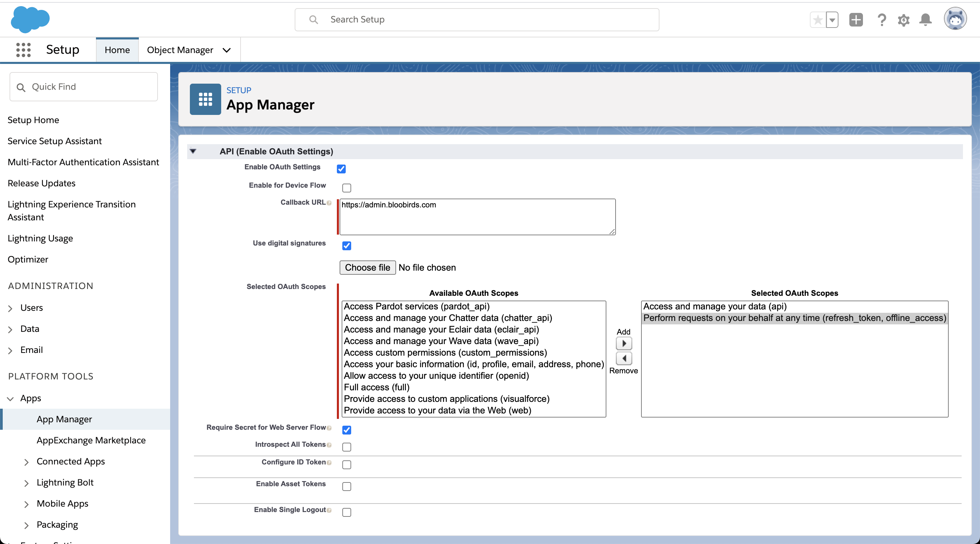The image size is (980, 544).
Task: Collapse the API Enable OAuth Settings section
Action: [193, 151]
